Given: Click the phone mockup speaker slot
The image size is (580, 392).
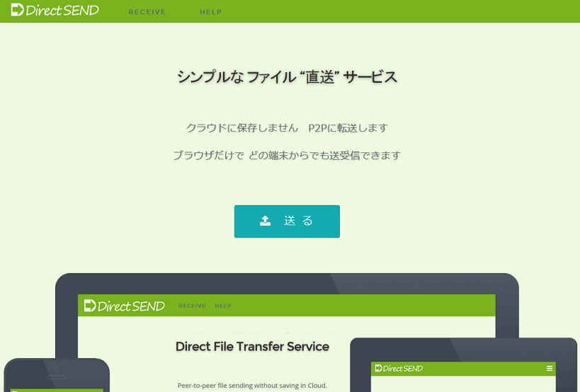Looking at the screenshot, I should coord(57,377).
